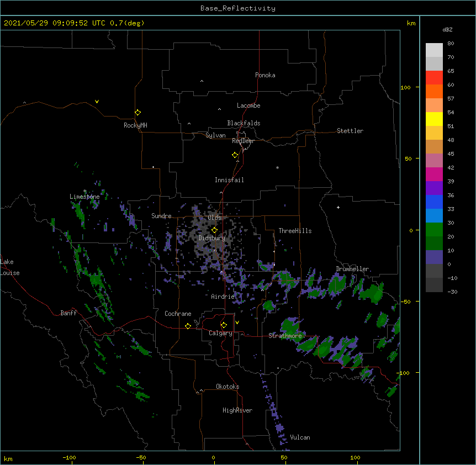Click the yellow diamond marker above RockyMH
Screen dimensions: 476x465
137,113
